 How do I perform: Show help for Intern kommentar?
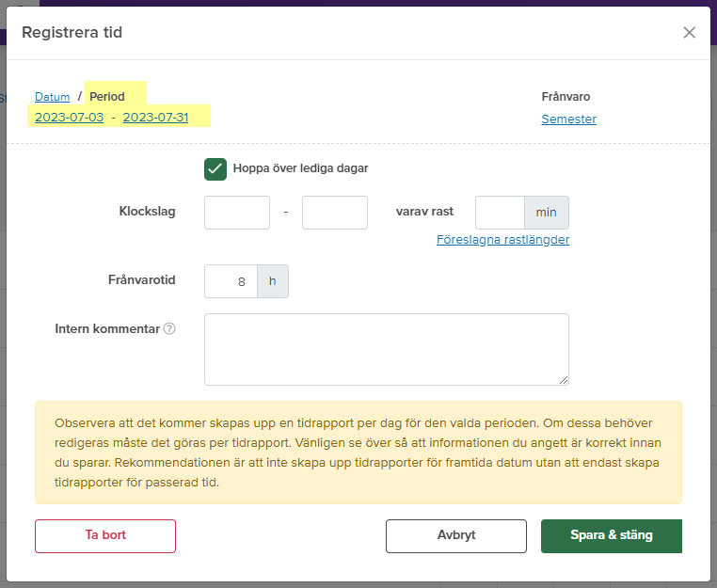click(x=169, y=328)
